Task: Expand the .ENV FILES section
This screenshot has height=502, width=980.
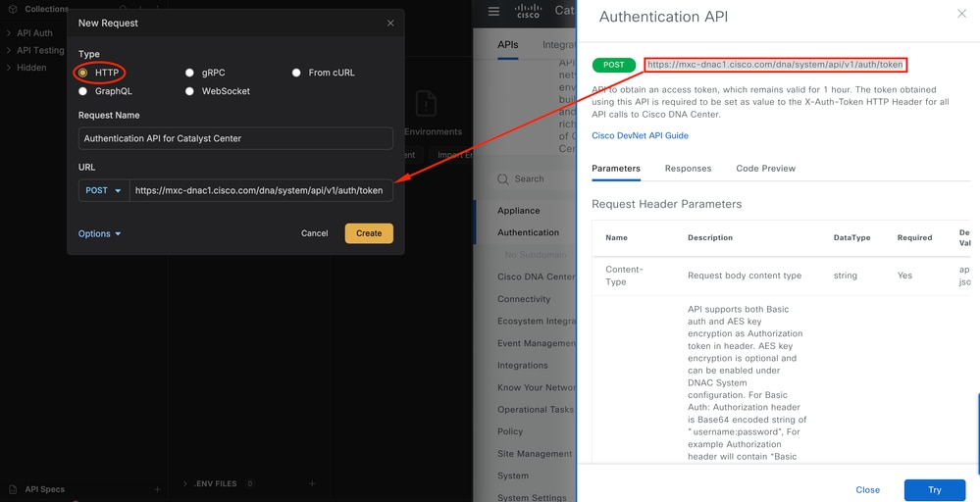Action: [x=185, y=483]
